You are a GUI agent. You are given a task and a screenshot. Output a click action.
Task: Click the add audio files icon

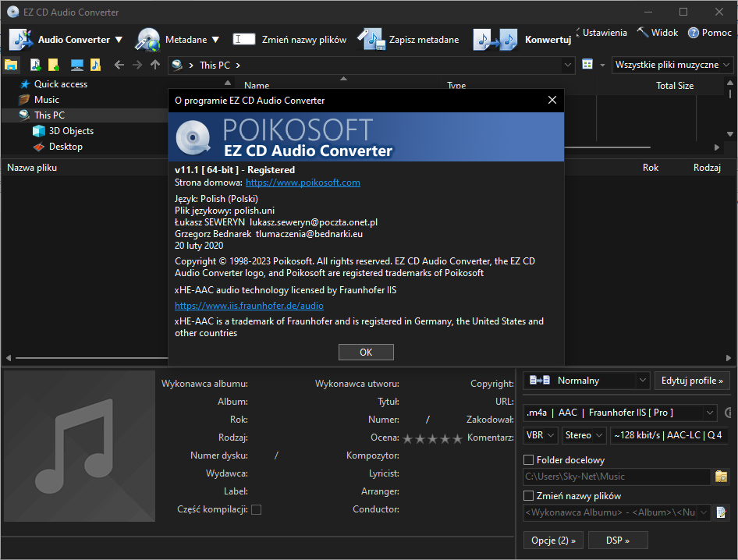click(x=36, y=65)
